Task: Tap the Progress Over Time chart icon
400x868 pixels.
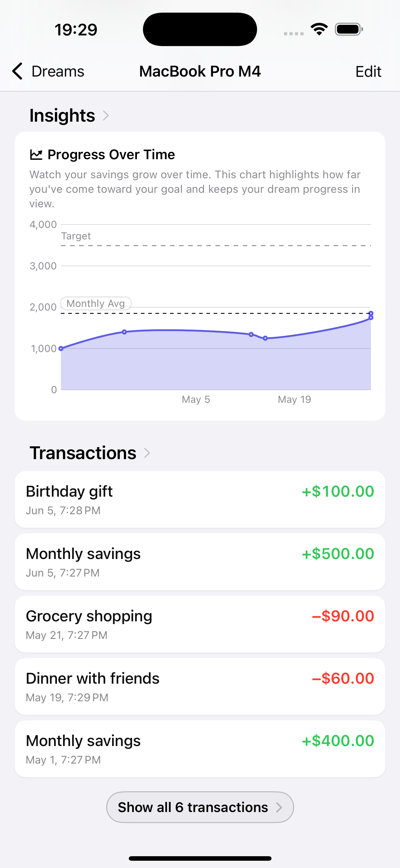Action: point(36,155)
